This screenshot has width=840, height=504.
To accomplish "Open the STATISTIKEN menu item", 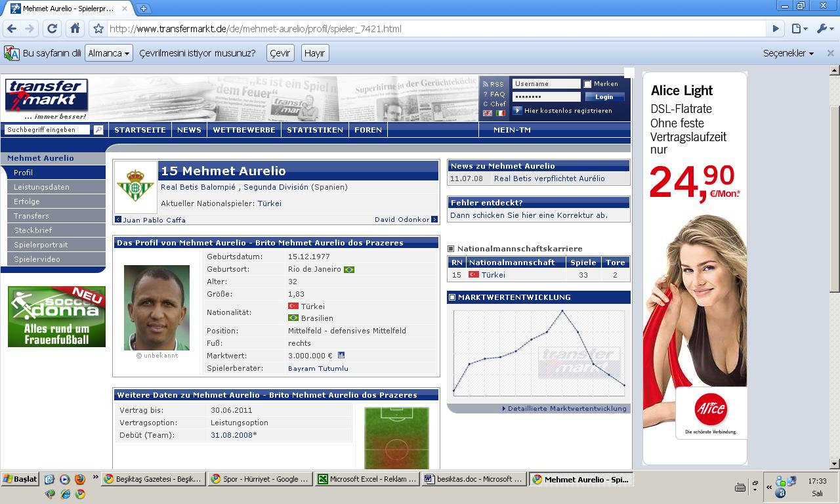I will click(315, 130).
